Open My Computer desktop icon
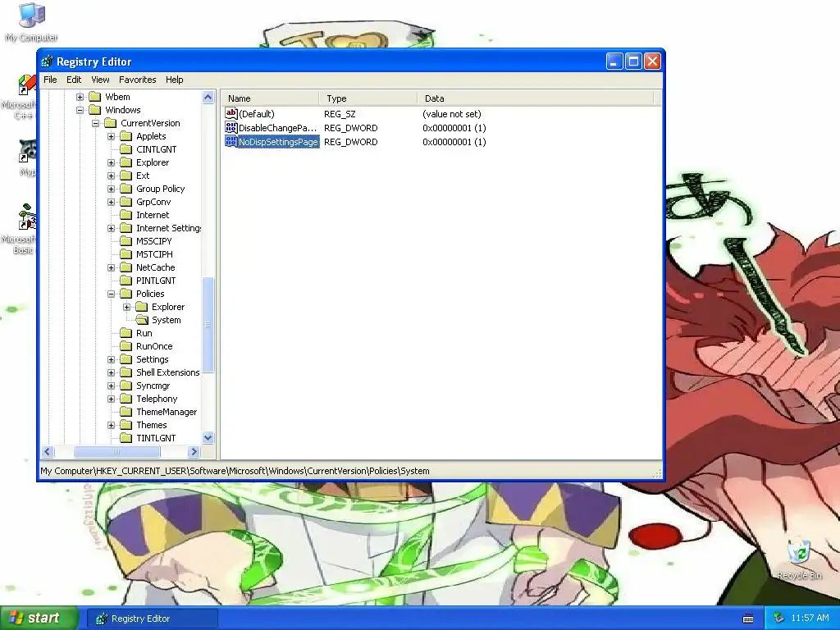 pyautogui.click(x=32, y=22)
